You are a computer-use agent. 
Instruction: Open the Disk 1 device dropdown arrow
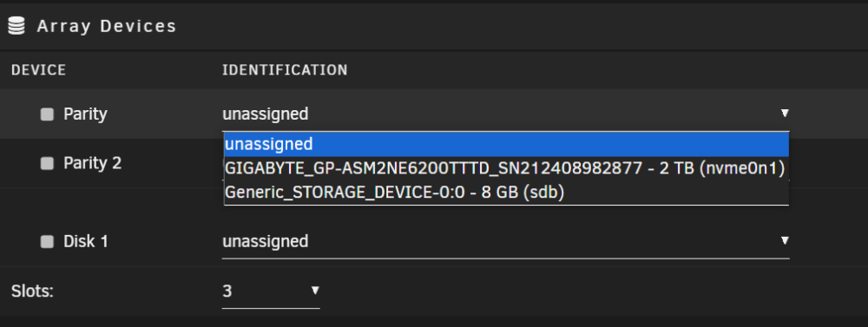pos(785,240)
